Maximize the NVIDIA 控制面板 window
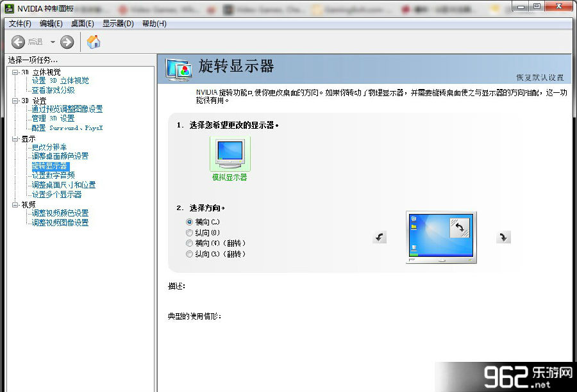577x392 pixels. [x=537, y=6]
